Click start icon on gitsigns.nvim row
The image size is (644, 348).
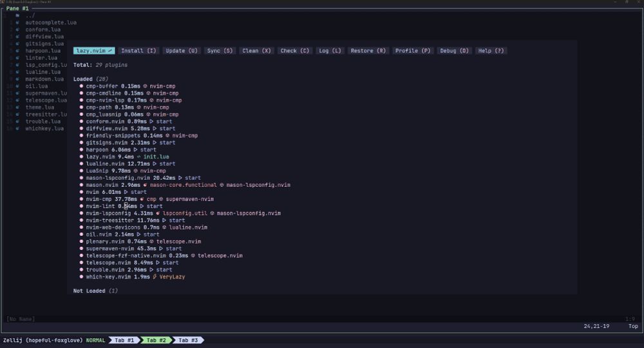click(x=155, y=142)
